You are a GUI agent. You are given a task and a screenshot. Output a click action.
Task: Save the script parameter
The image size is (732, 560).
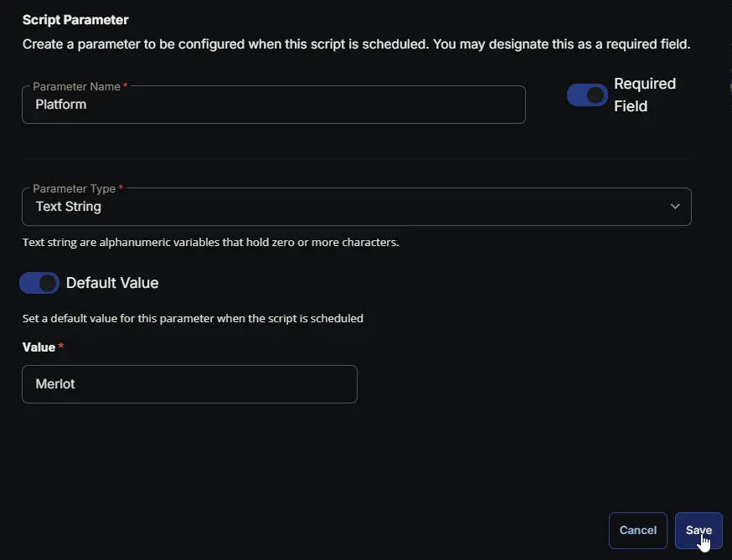coord(698,530)
